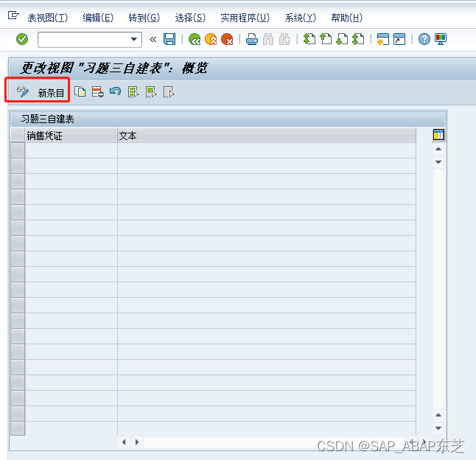
Task: Open the 选择(S) menu
Action: pyautogui.click(x=190, y=18)
